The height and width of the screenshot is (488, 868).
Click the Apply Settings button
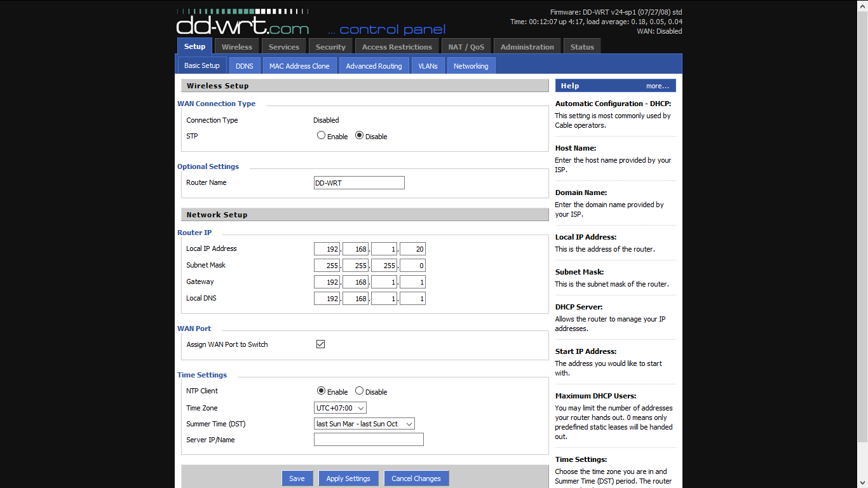(x=348, y=478)
